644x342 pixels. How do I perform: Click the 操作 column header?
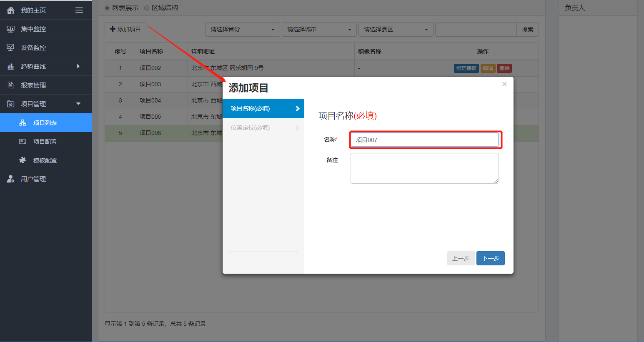point(483,51)
